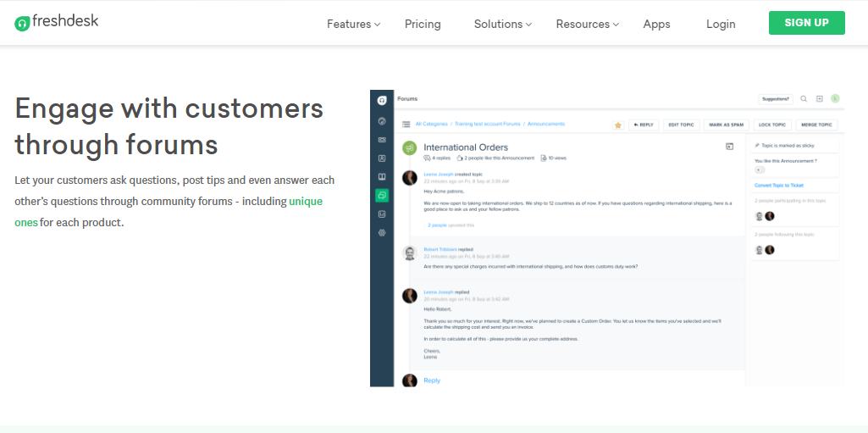Open Leena Joseph's name link in 'created topic'
Viewport: 868px width, 433px height.
[439, 174]
